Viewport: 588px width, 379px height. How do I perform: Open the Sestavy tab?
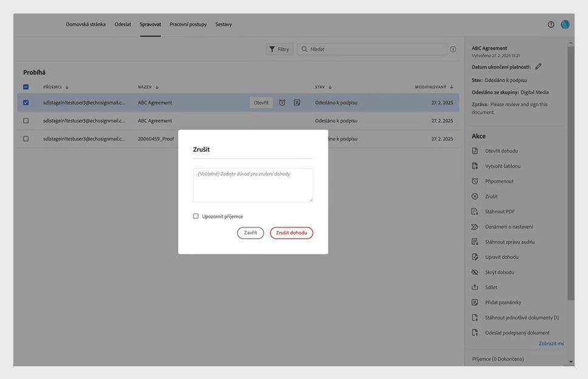[x=224, y=24]
